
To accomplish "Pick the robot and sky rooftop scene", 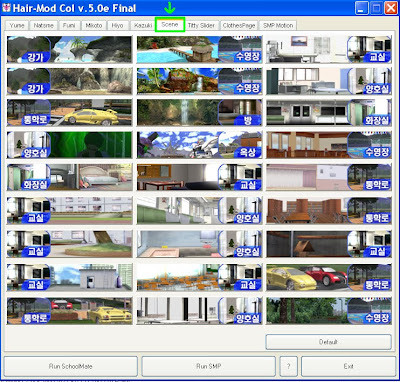I will pyautogui.click(x=199, y=145).
